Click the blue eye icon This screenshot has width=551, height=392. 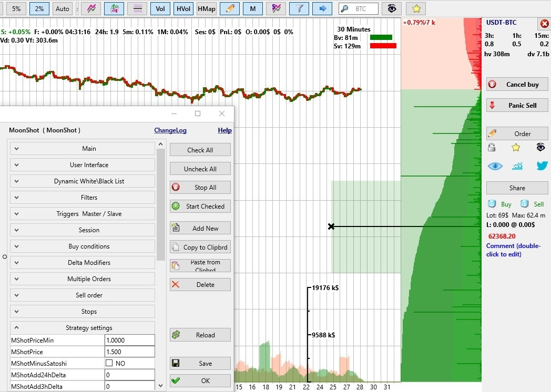coord(495,166)
